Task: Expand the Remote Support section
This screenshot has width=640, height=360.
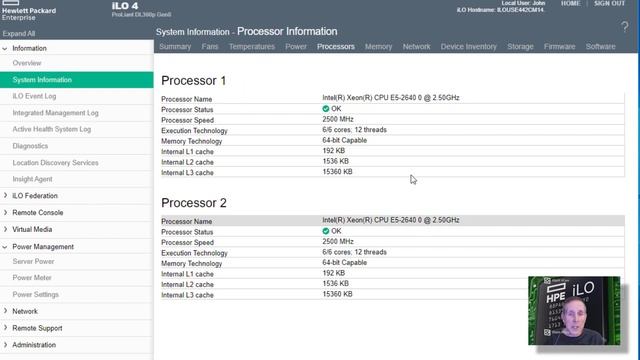Action: [5, 328]
